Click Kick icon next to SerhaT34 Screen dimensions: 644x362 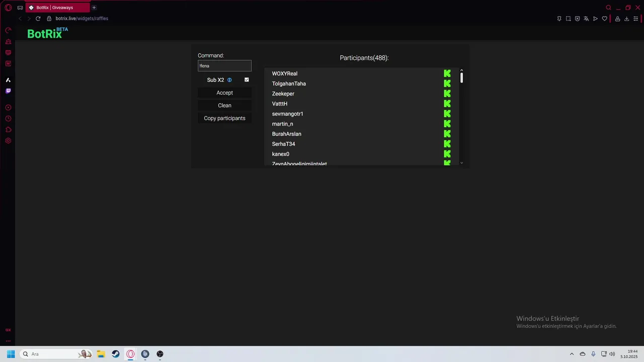click(447, 144)
